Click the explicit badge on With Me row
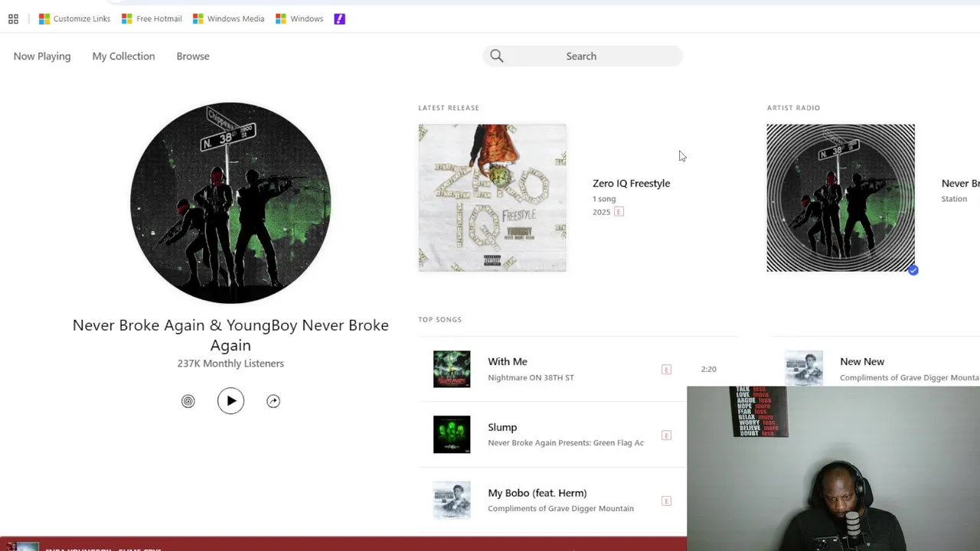 [666, 370]
